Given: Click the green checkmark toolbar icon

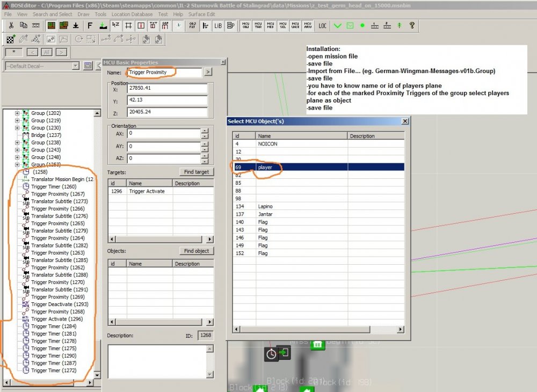Looking at the screenshot, I should point(337,25).
